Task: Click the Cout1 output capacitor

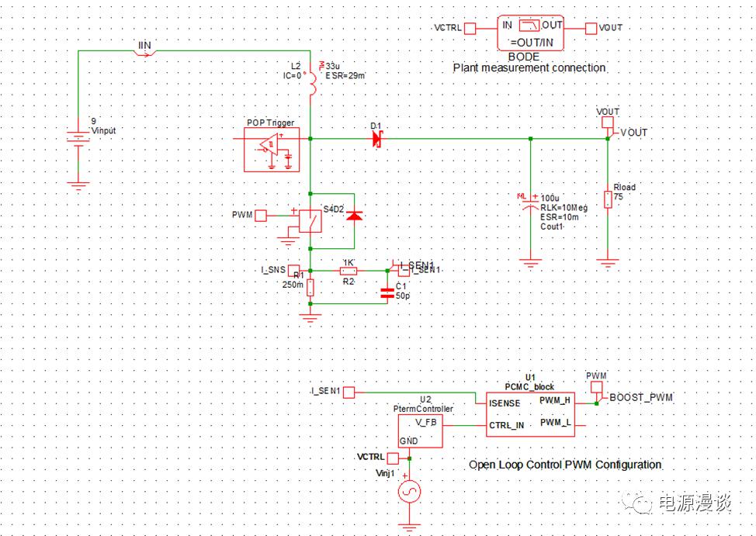Action: click(531, 205)
